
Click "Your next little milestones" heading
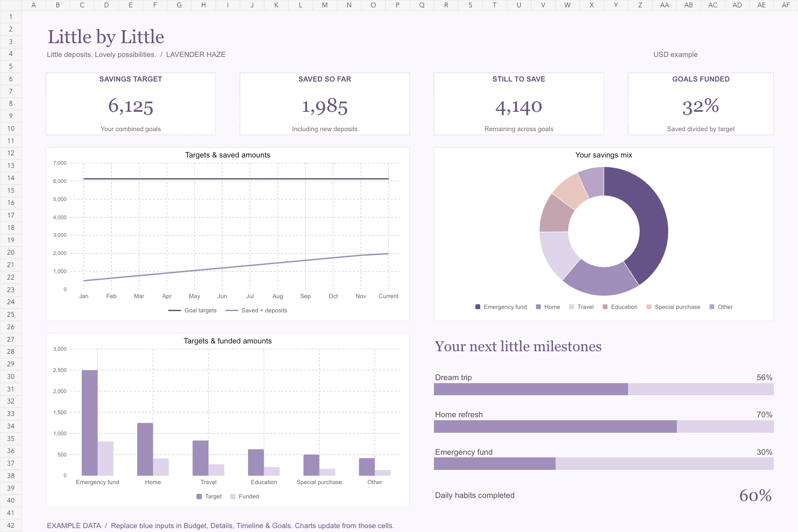[518, 346]
